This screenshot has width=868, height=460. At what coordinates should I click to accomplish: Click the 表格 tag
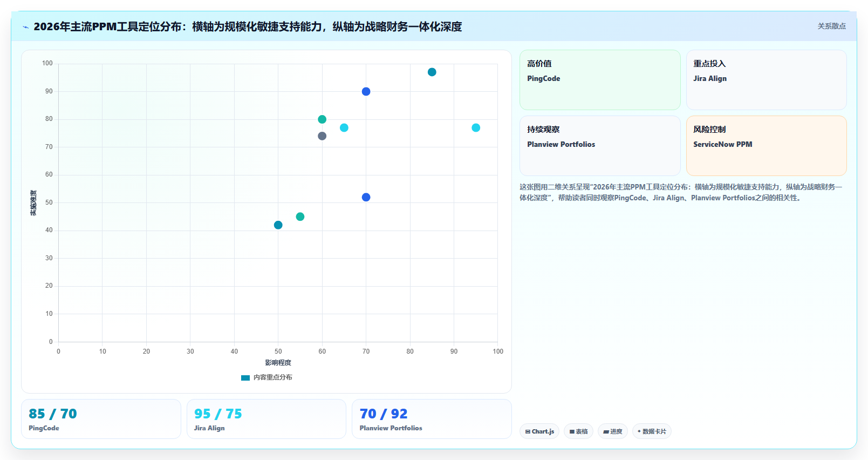(x=578, y=431)
